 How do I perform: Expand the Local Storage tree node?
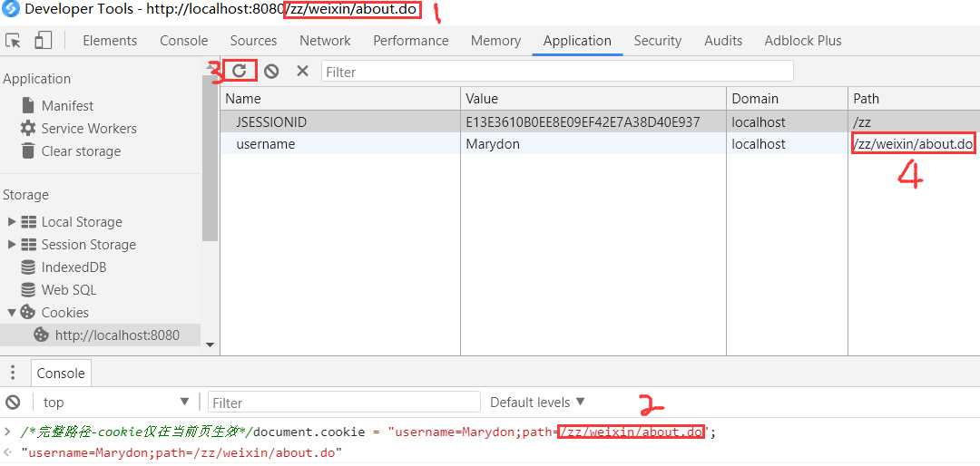point(11,222)
